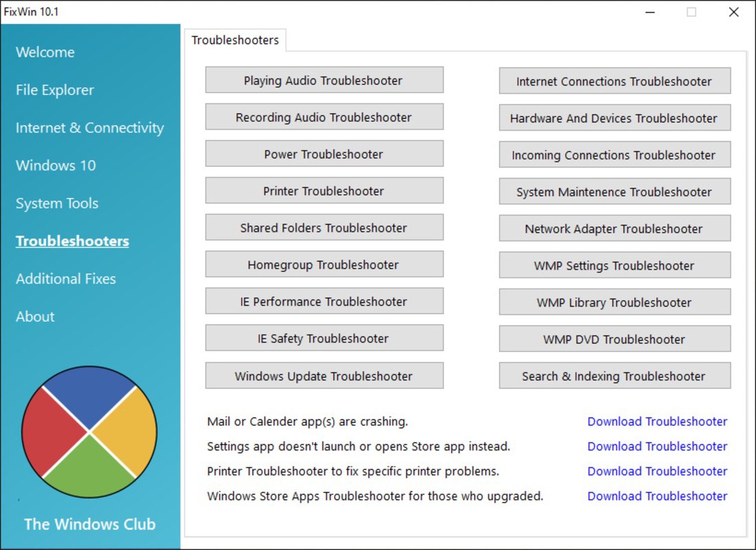Open the About page

pos(35,316)
